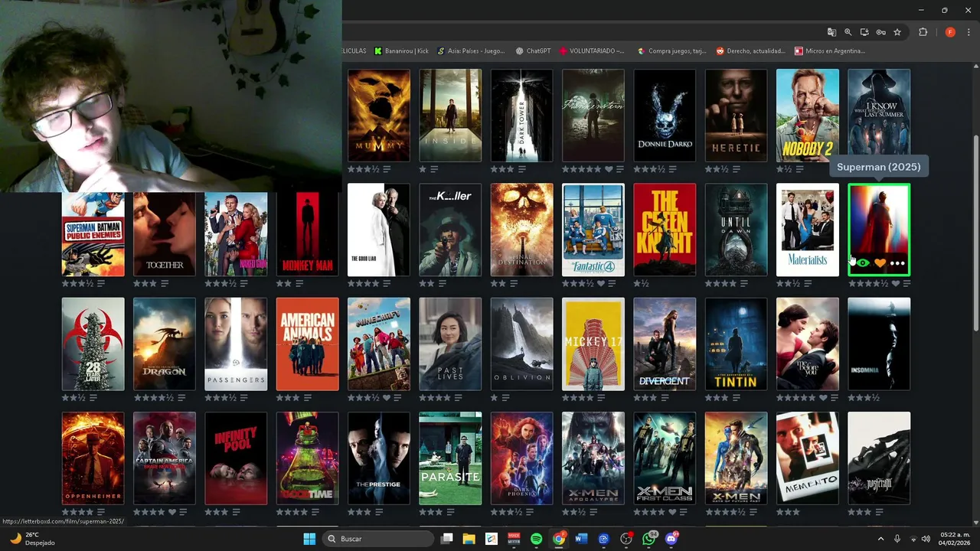Click the heart icon beneath Superman (2025) rating

[896, 283]
